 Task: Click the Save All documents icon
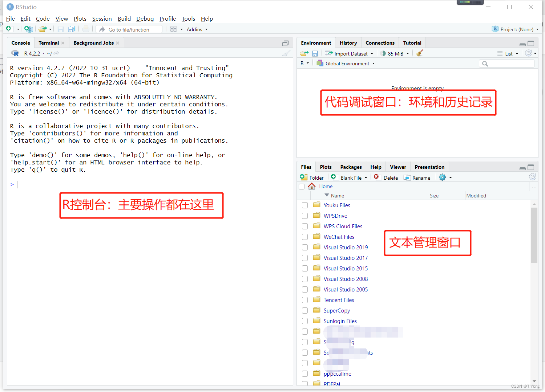pyautogui.click(x=72, y=29)
